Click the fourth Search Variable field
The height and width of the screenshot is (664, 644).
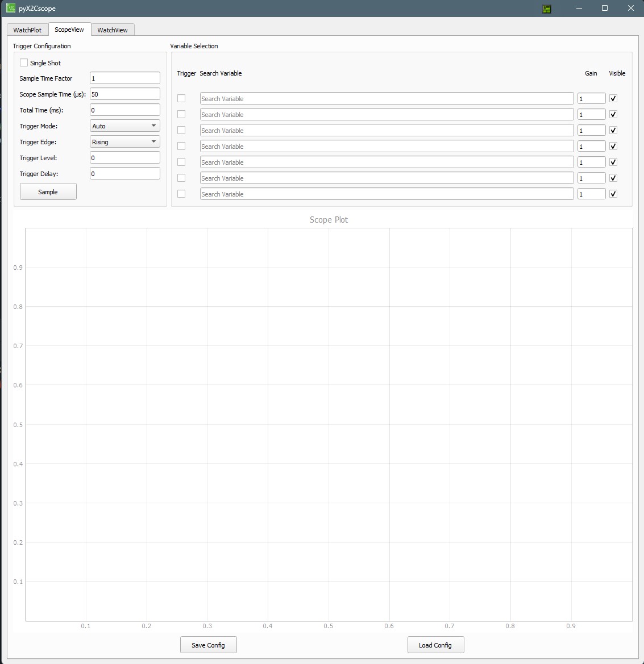[x=387, y=146]
